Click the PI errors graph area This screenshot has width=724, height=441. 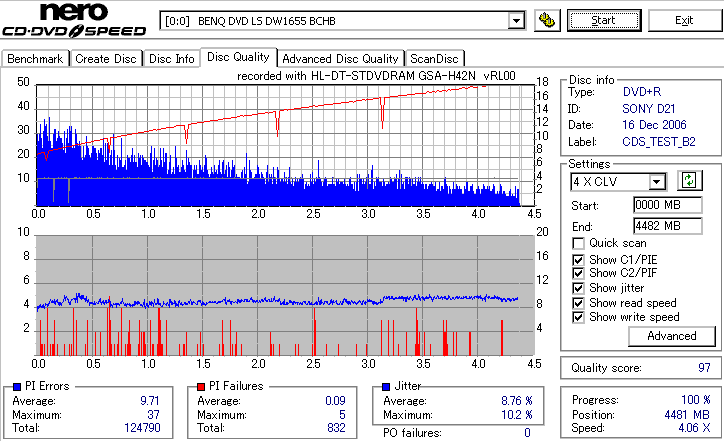tap(285, 145)
